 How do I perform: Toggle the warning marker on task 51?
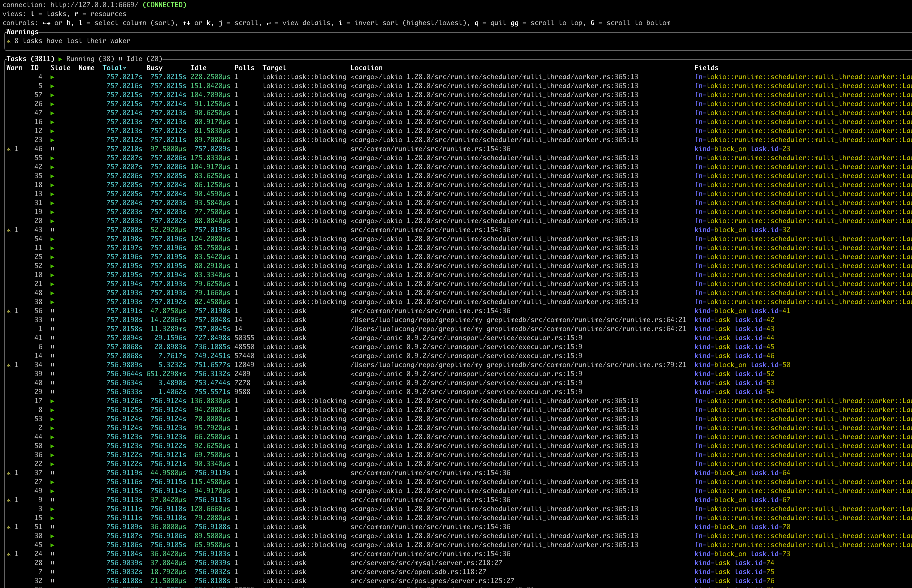point(9,526)
